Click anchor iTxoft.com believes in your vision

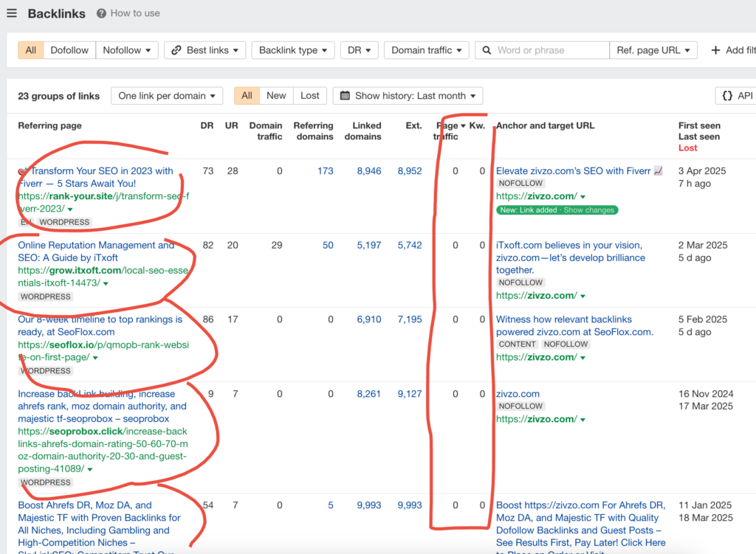pyautogui.click(x=571, y=257)
